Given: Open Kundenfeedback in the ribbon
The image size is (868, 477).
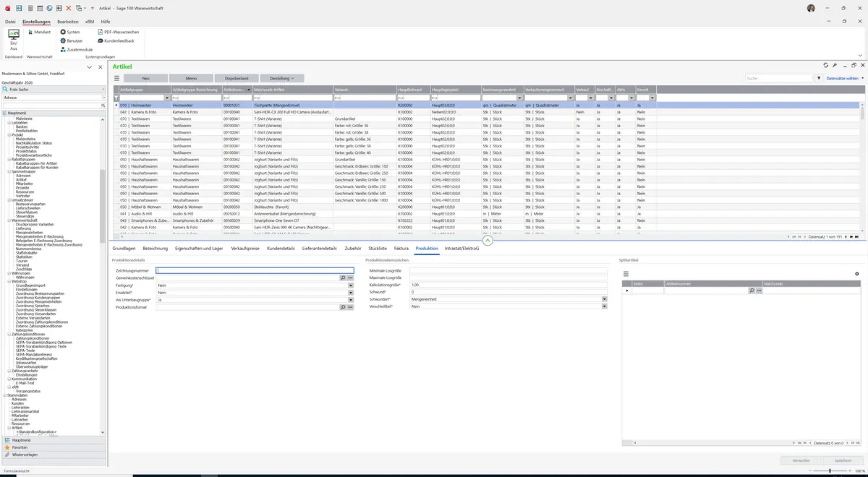Looking at the screenshot, I should 116,40.
